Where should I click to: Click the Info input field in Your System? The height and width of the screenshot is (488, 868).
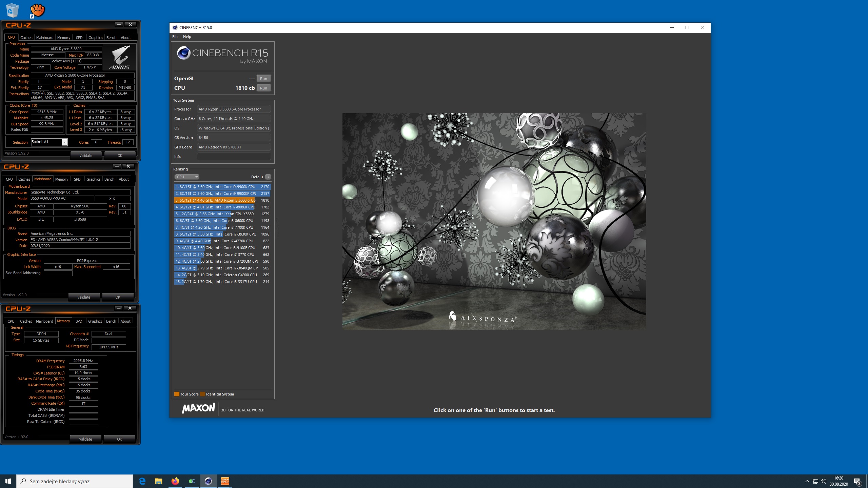(x=234, y=157)
